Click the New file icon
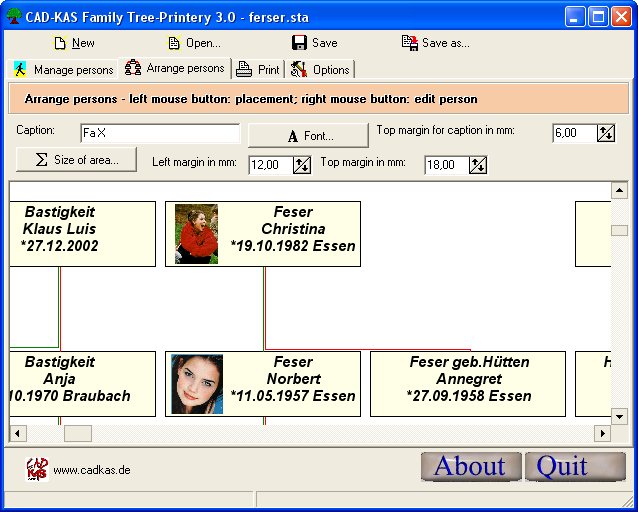This screenshot has height=512, width=638. (60, 43)
